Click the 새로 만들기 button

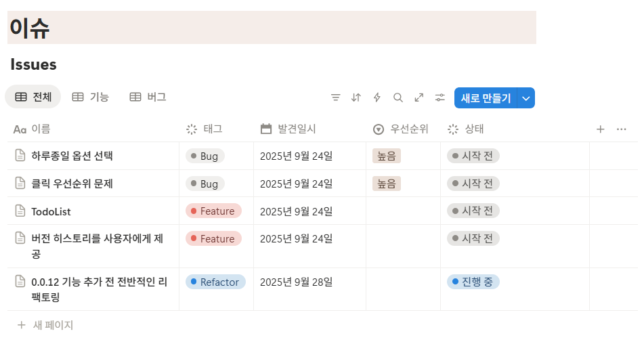pyautogui.click(x=486, y=98)
